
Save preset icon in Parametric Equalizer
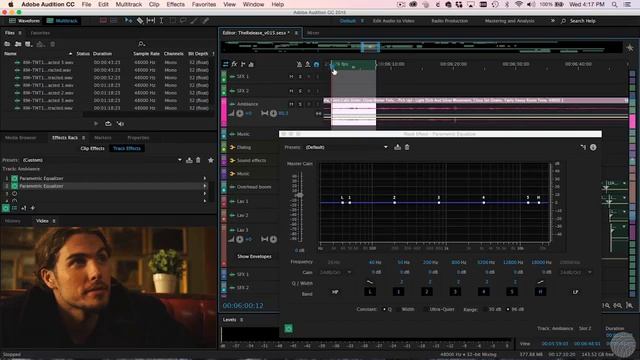click(x=398, y=147)
